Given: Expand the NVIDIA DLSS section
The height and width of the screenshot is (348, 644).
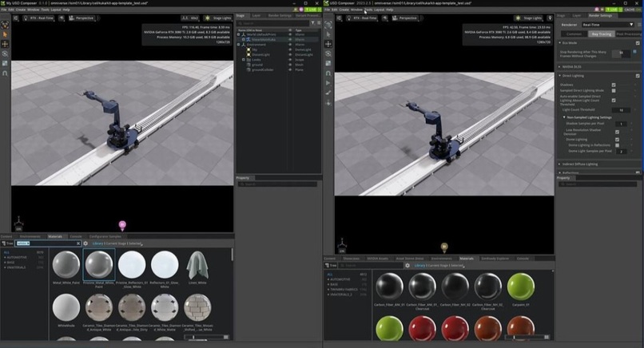Looking at the screenshot, I should [x=560, y=66].
